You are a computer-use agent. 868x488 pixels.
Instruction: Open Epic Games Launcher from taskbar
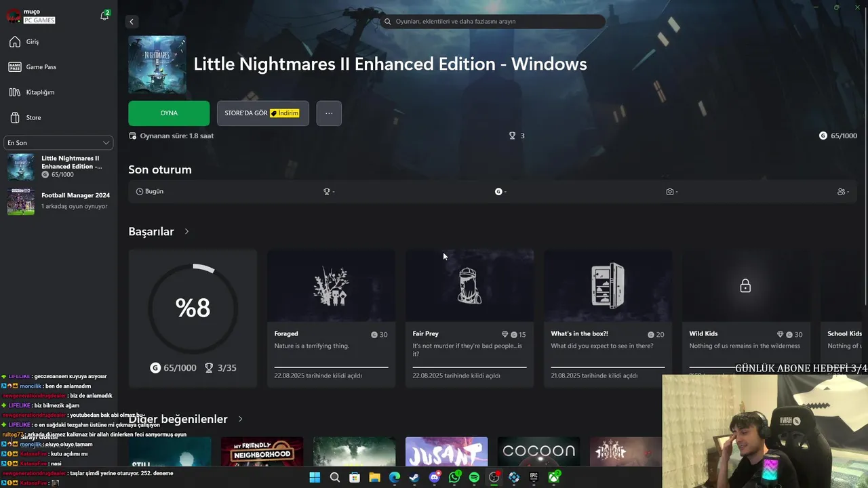[534, 478]
